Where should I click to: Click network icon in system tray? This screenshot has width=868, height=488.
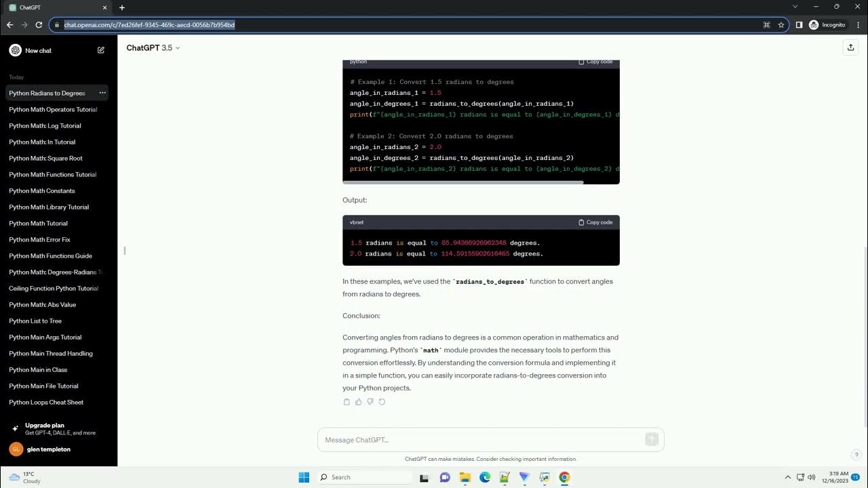tap(800, 477)
